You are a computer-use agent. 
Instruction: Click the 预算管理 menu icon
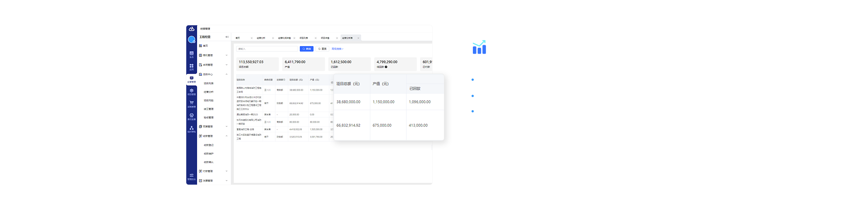pyautogui.click(x=201, y=126)
